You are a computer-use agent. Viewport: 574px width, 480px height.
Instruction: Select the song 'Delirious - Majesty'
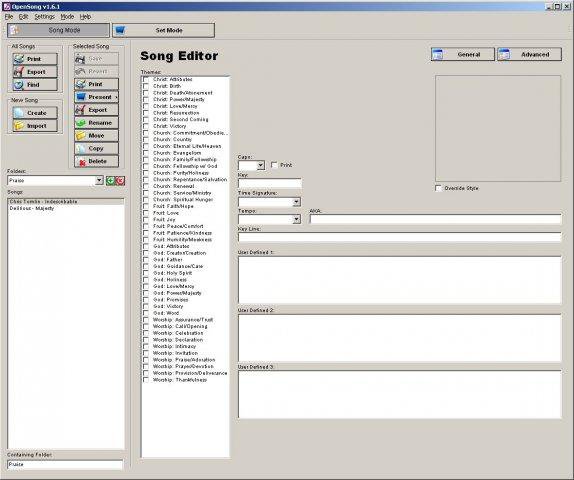coord(32,208)
